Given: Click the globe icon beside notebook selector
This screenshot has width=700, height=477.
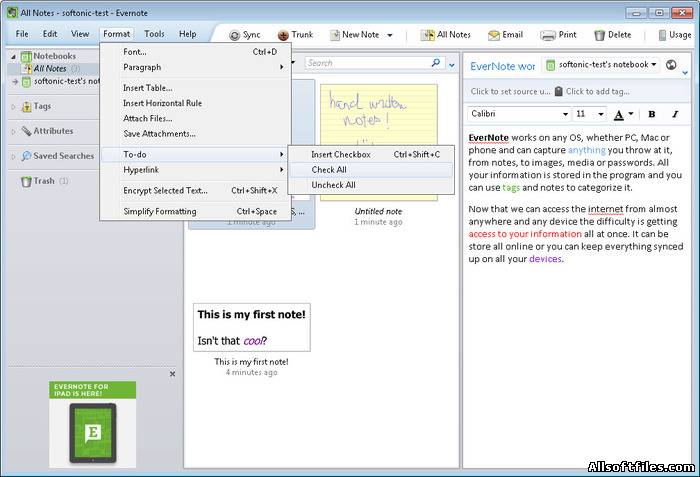Looking at the screenshot, I should coord(671,65).
